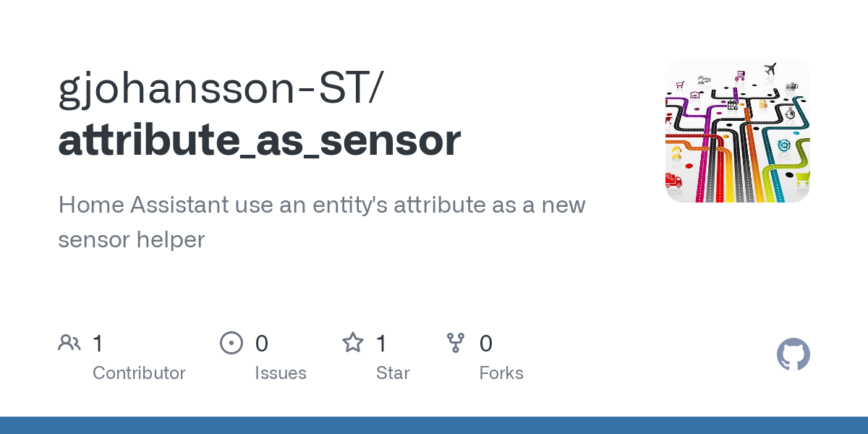This screenshot has height=434, width=868.
Task: Click the Forks branch icon
Action: [456, 343]
